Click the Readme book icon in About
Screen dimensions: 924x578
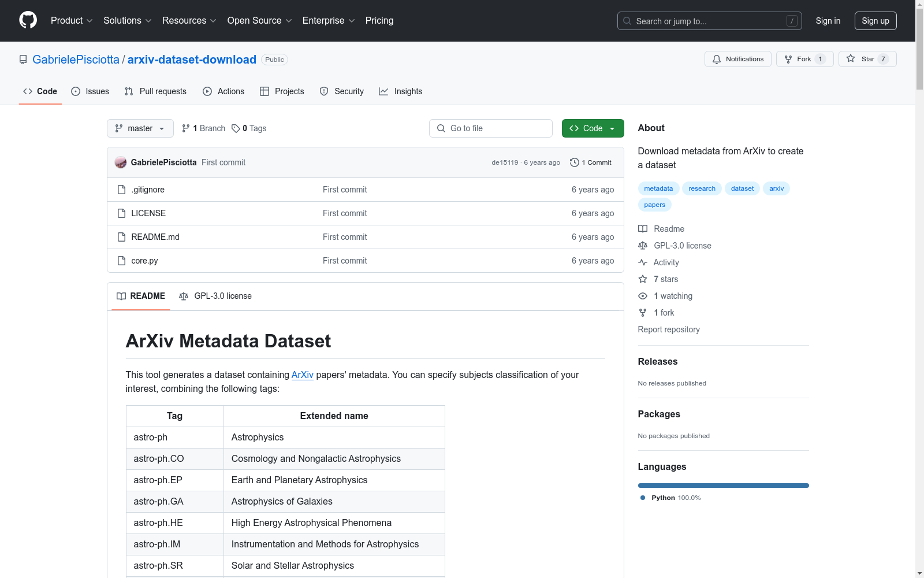(643, 229)
